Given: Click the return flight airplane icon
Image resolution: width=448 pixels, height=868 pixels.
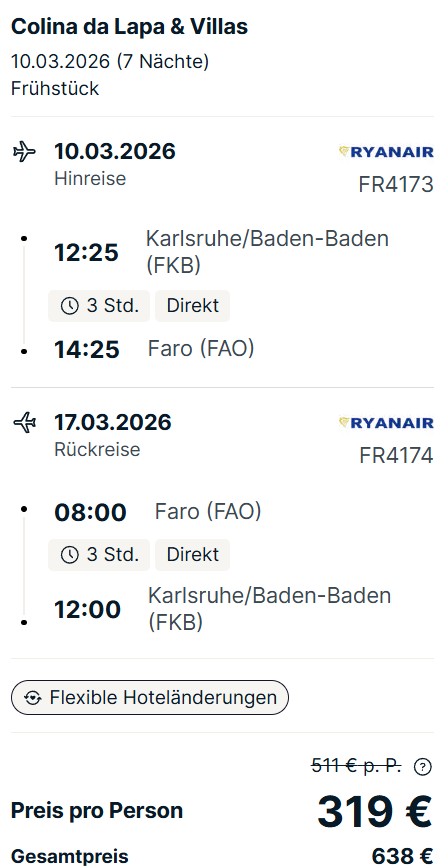Looking at the screenshot, I should [24, 422].
